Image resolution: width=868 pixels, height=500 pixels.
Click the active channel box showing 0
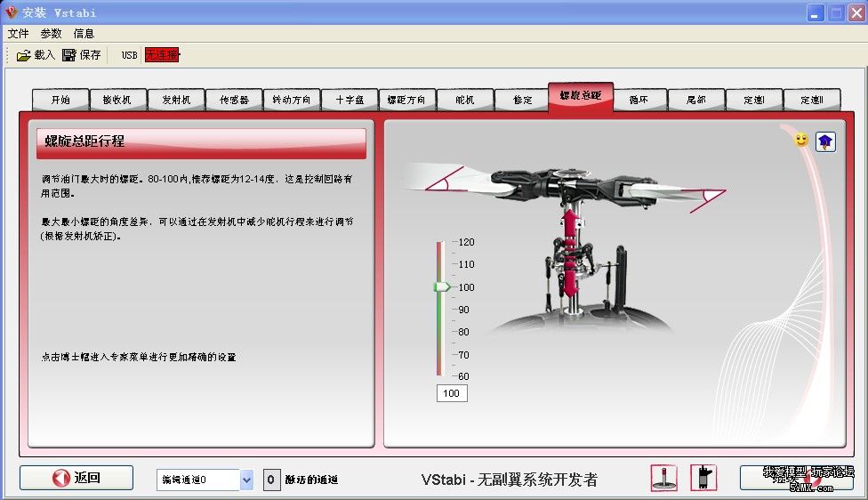pos(270,480)
